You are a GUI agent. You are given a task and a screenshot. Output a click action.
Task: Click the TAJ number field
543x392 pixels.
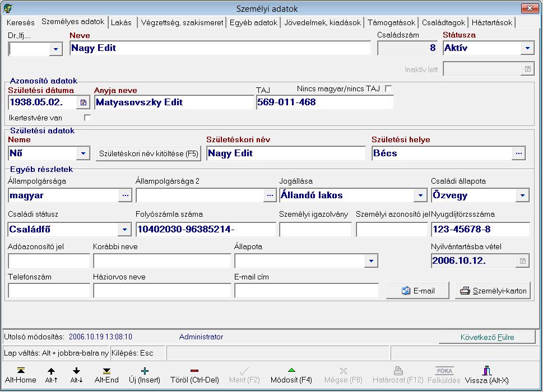click(325, 102)
